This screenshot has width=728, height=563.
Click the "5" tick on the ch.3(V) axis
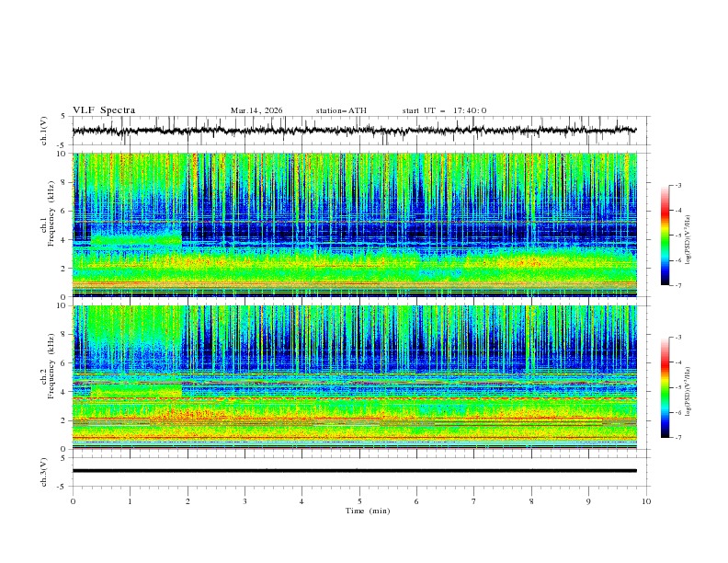63,457
